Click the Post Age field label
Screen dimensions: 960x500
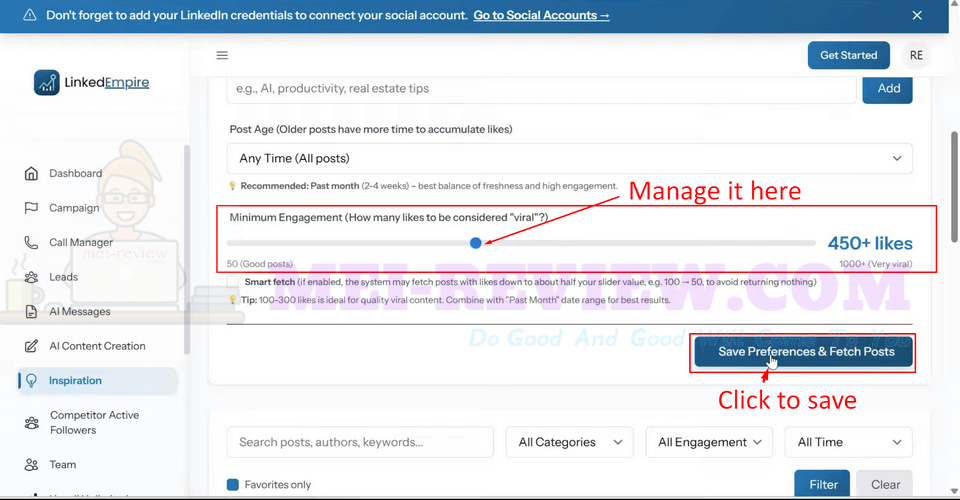pos(371,129)
